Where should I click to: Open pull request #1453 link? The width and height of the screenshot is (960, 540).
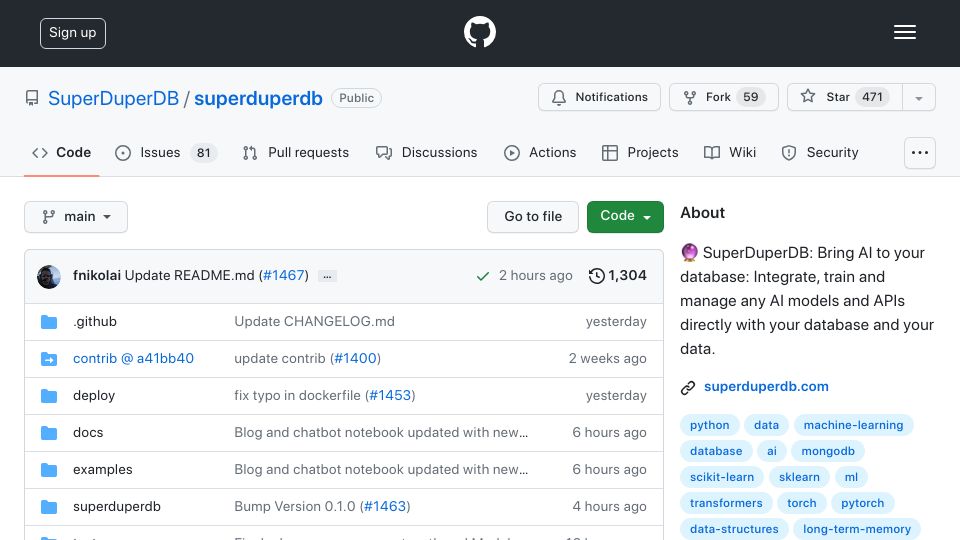[391, 396]
